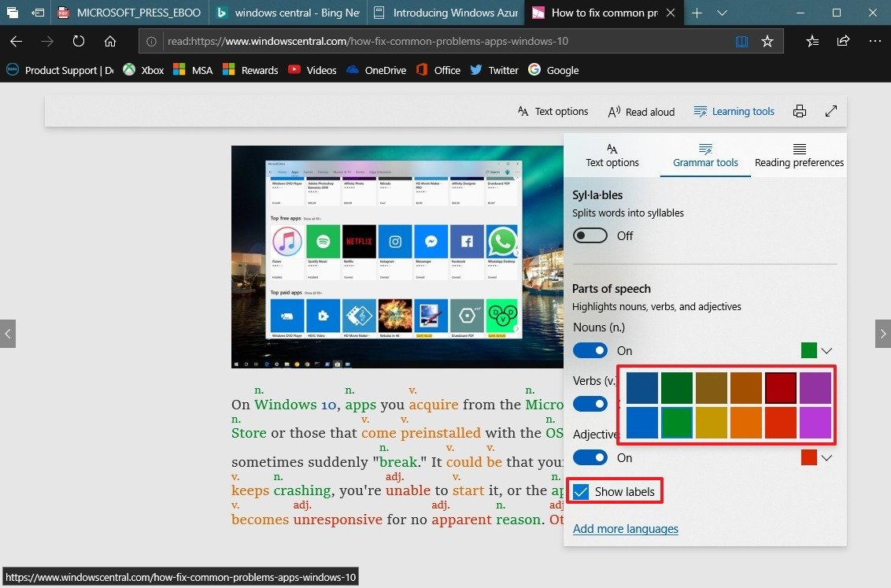891x588 pixels.
Task: Open Google favorites bar shortcut
Action: pyautogui.click(x=553, y=70)
